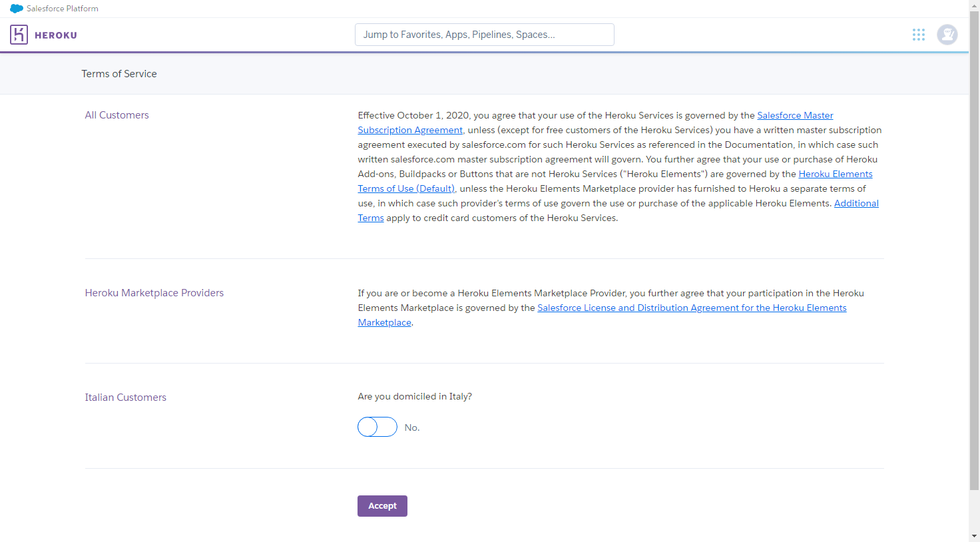
Task: Click the Salesforce cloud logo
Action: click(17, 9)
